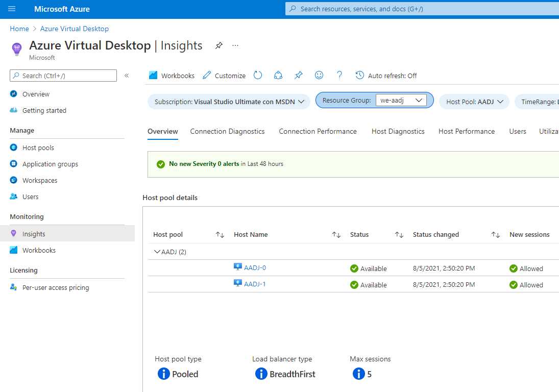Switch to the Connection Diagnostics tab
Image resolution: width=559 pixels, height=392 pixels.
(227, 131)
